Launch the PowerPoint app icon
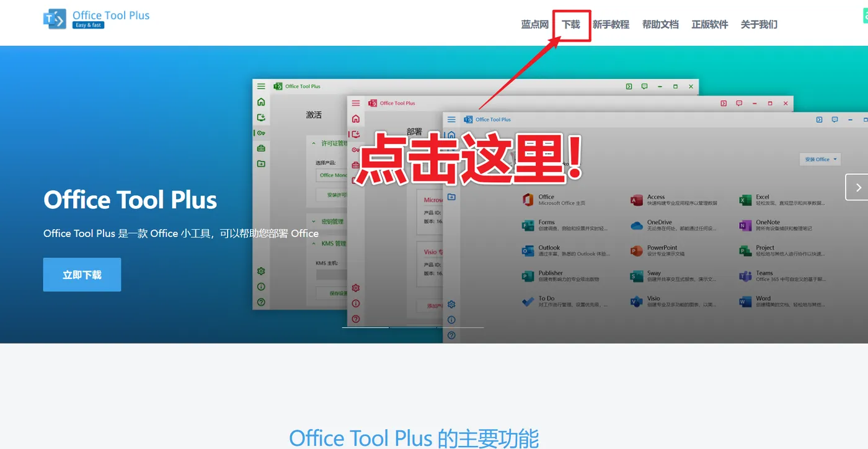Screen dimensions: 868x449 click(x=637, y=251)
